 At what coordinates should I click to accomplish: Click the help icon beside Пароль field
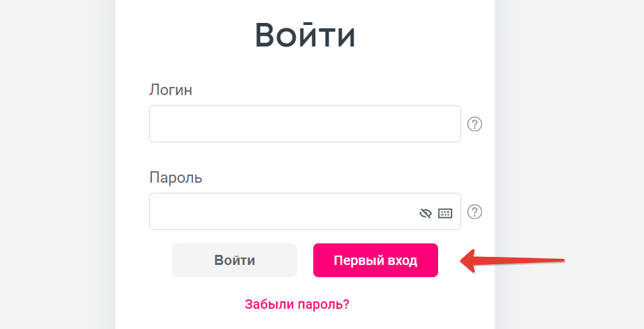(x=475, y=212)
